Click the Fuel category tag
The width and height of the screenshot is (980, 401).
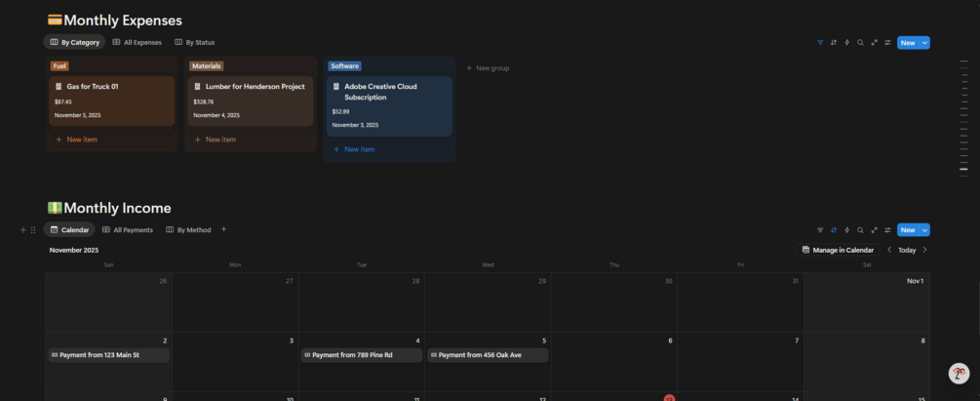pyautogui.click(x=60, y=65)
